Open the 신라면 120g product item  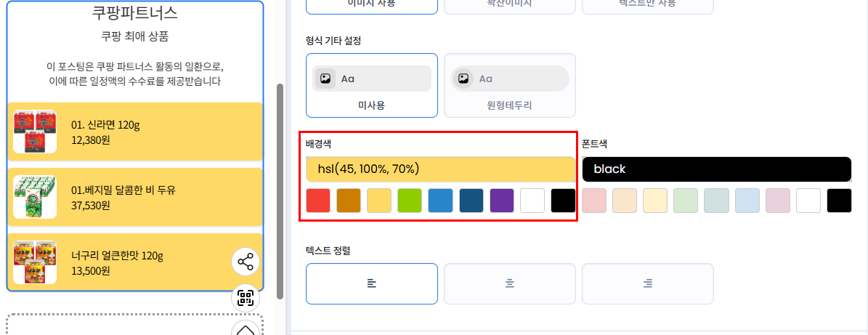pos(134,132)
